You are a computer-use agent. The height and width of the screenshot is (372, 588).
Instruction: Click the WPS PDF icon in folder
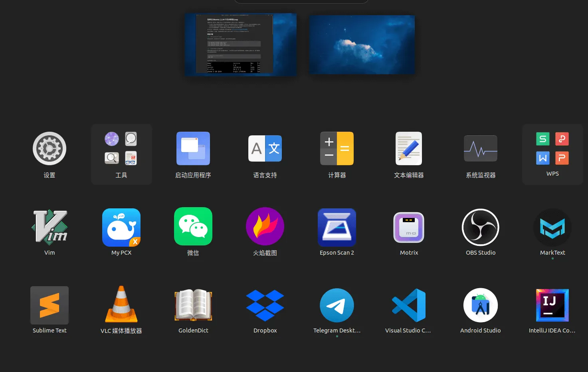coord(562,139)
